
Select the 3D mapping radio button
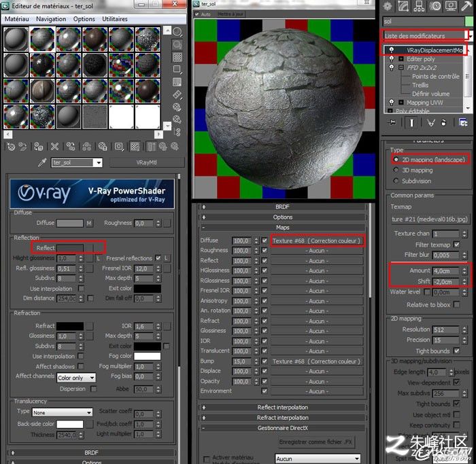[396, 170]
